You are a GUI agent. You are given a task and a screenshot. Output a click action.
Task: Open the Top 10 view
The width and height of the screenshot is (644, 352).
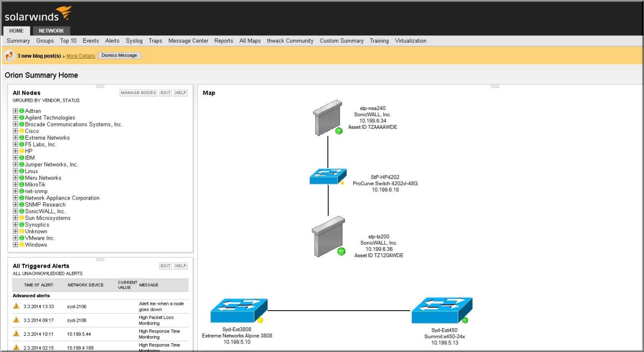[68, 41]
